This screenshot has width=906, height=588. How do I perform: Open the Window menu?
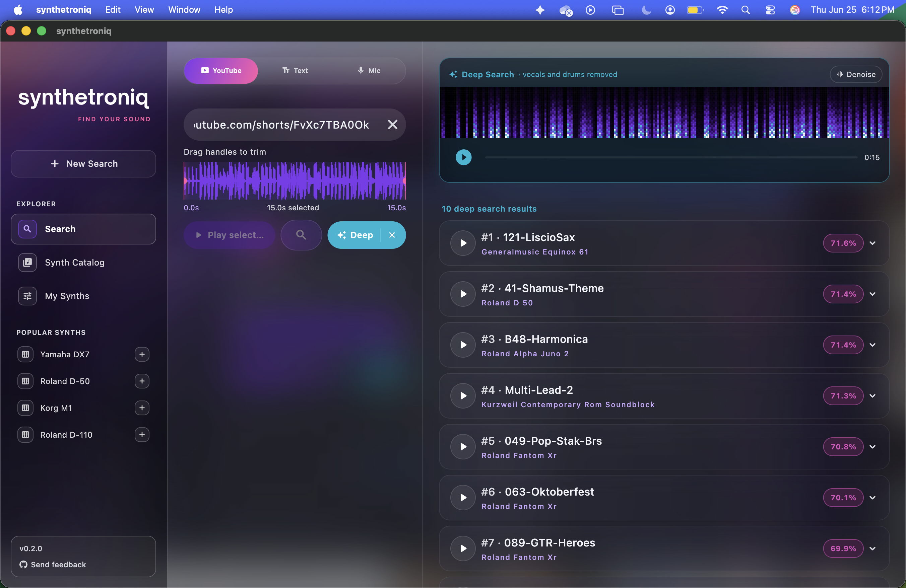tap(184, 10)
